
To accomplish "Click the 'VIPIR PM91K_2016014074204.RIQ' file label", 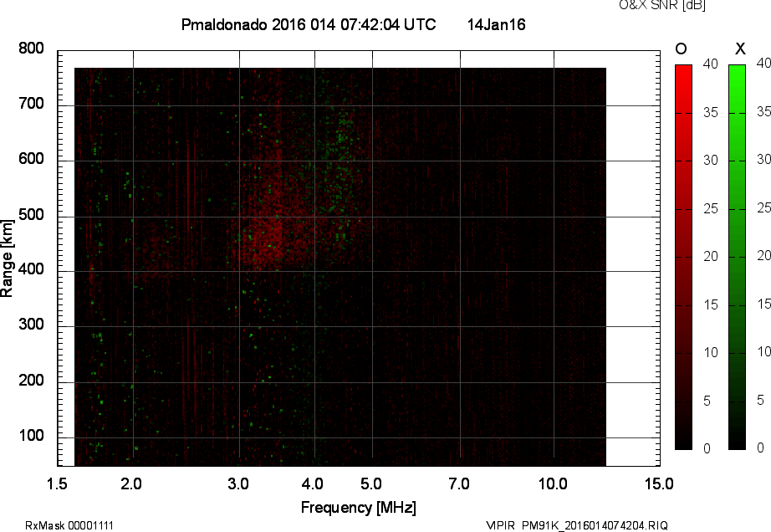I will pos(577,525).
